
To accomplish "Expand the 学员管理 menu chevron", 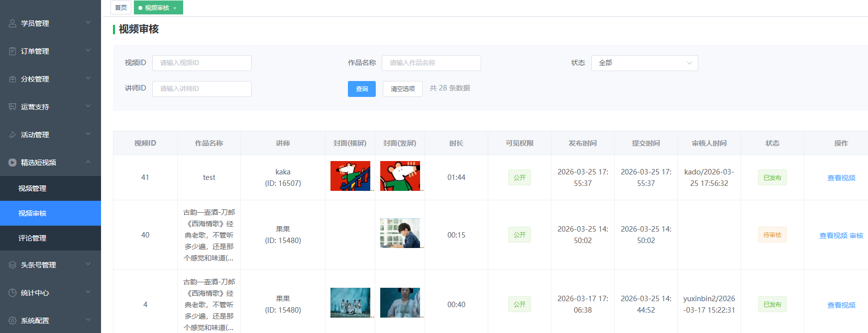I will point(88,22).
